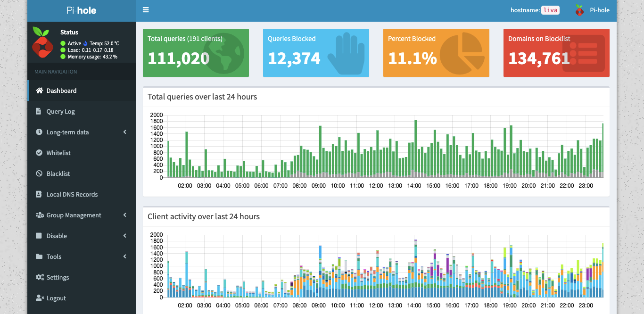This screenshot has width=644, height=314.
Task: Open the Domains on Blocklist red card
Action: 556,53
